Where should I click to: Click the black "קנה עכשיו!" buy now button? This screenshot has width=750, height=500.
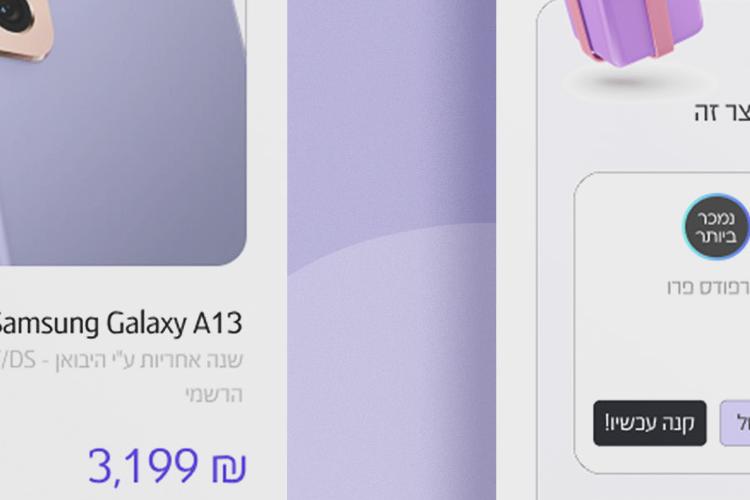pyautogui.click(x=650, y=423)
